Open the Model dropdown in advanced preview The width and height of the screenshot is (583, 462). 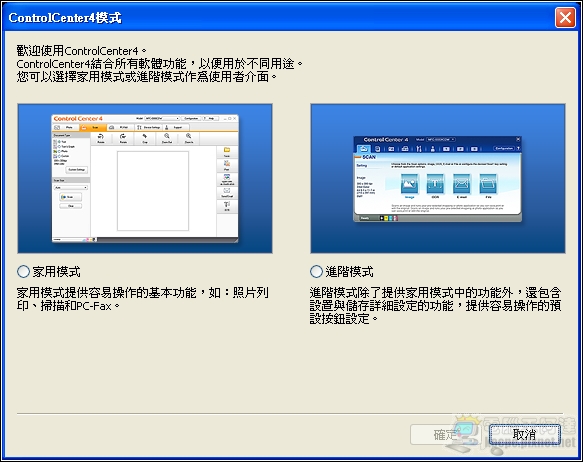(x=441, y=139)
